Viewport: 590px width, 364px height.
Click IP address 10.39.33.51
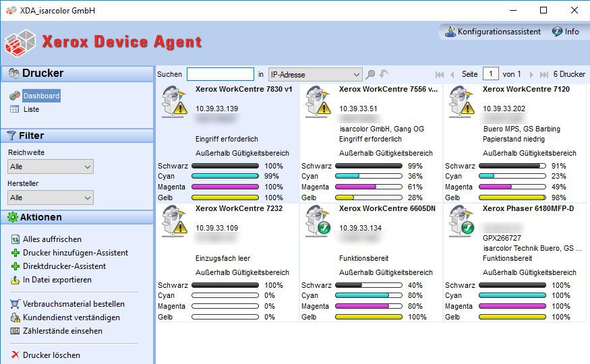(358, 109)
